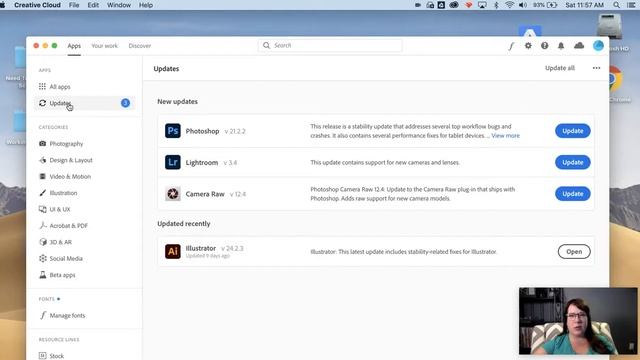Click the View more link for Photoshop

pos(505,136)
